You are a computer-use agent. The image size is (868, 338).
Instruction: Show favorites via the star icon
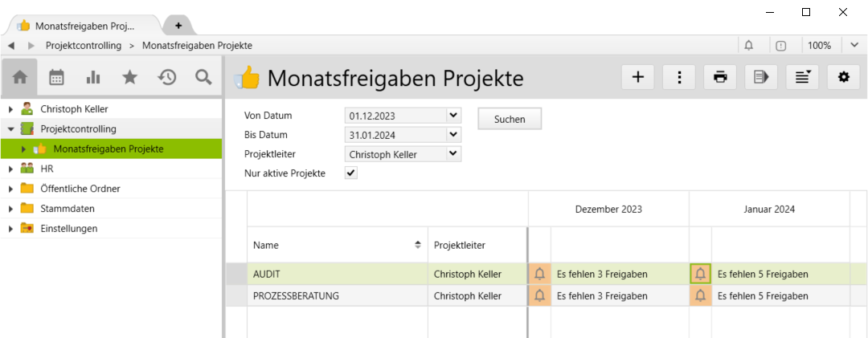tap(129, 77)
